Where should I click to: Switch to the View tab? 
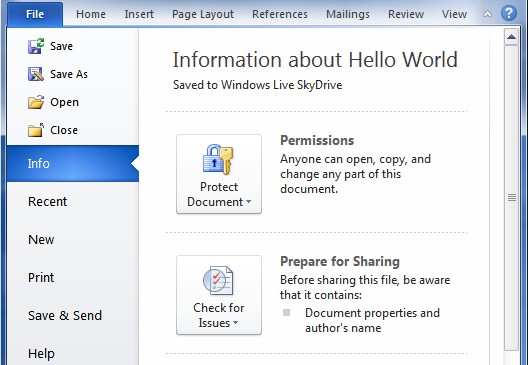point(454,14)
